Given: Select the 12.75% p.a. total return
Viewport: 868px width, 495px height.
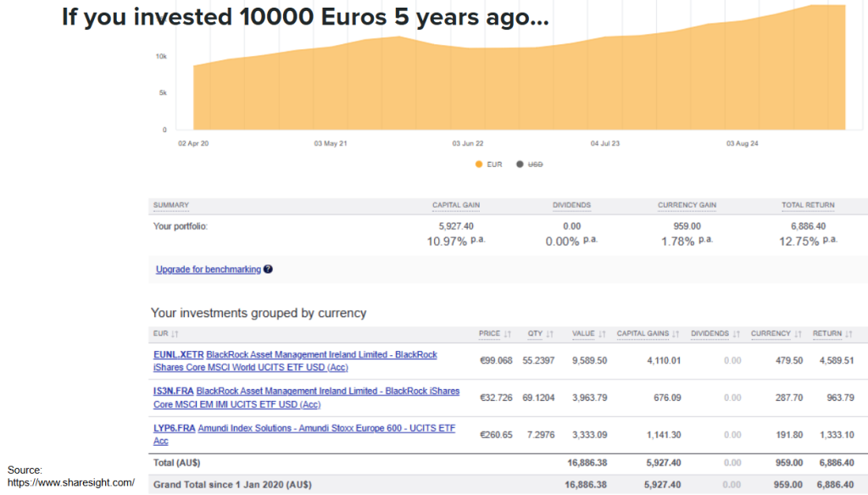Looking at the screenshot, I should click(x=808, y=241).
